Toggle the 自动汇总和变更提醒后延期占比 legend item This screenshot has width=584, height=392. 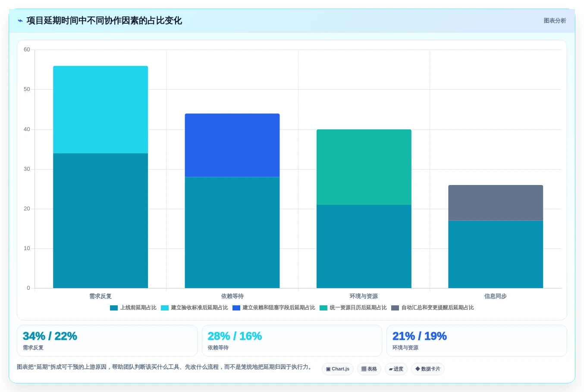(433, 307)
